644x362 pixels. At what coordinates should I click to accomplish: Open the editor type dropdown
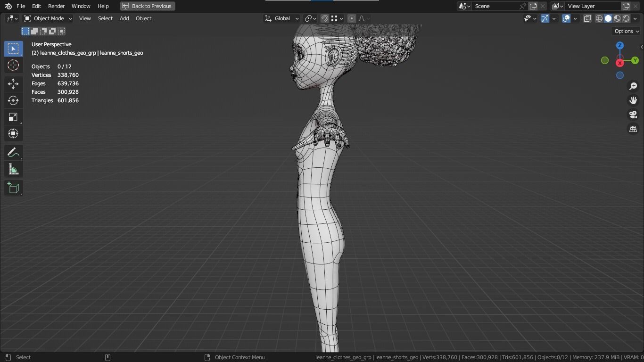12,18
